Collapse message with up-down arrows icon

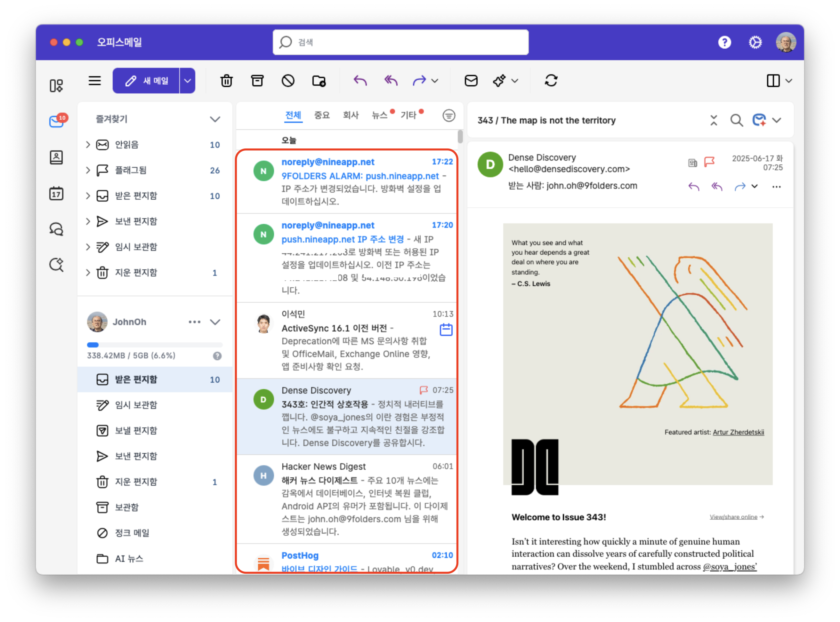(x=714, y=121)
